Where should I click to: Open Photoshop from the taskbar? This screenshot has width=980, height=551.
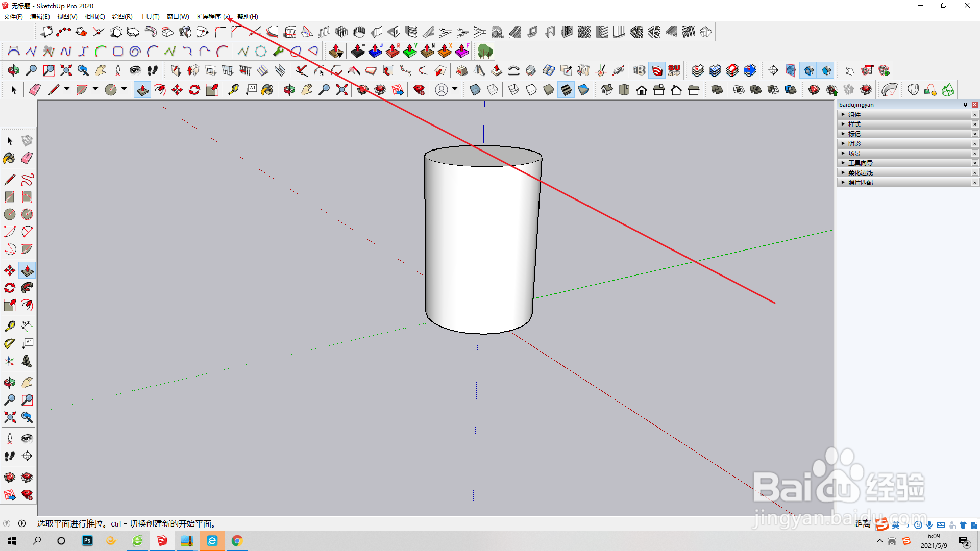point(87,541)
